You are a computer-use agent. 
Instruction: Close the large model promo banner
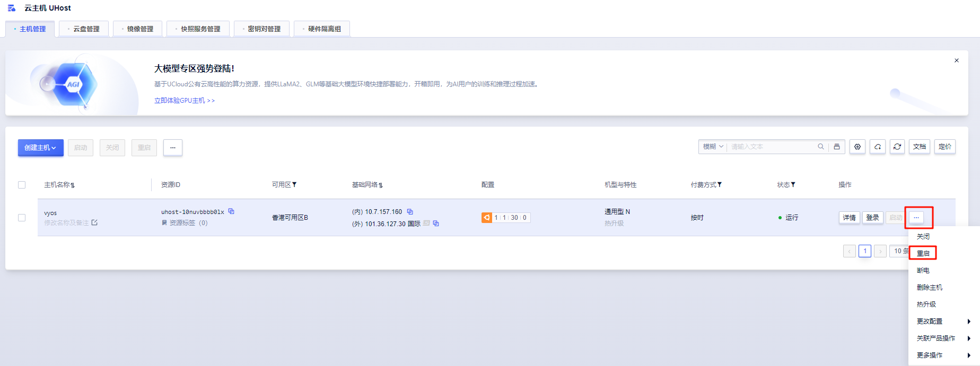click(957, 60)
